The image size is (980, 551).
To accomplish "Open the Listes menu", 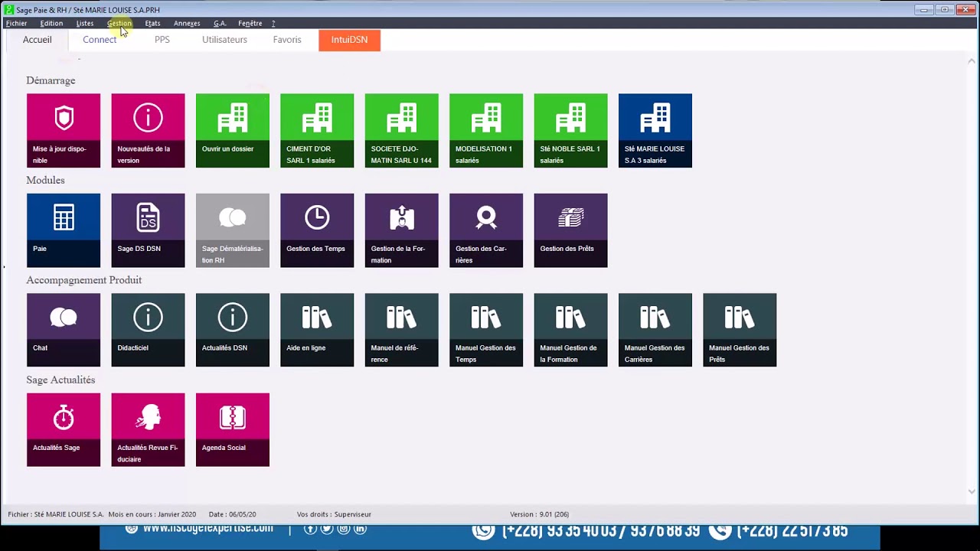I will coord(85,24).
